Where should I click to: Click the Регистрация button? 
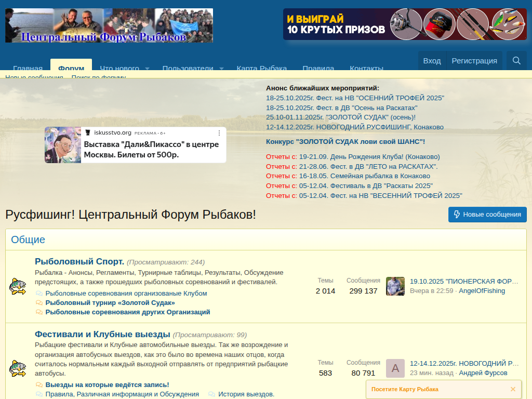(474, 61)
